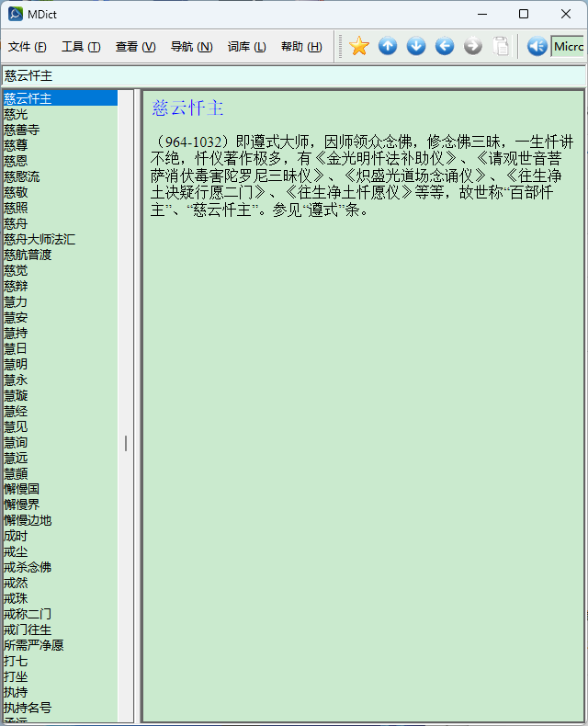Select 慈航普渡 entry in the list
The image size is (588, 726).
point(28,255)
